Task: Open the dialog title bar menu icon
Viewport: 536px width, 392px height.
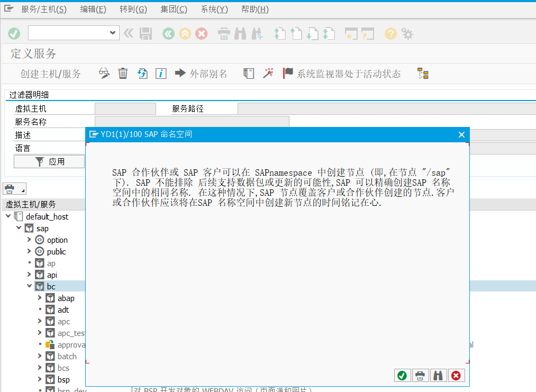Action: 93,134
